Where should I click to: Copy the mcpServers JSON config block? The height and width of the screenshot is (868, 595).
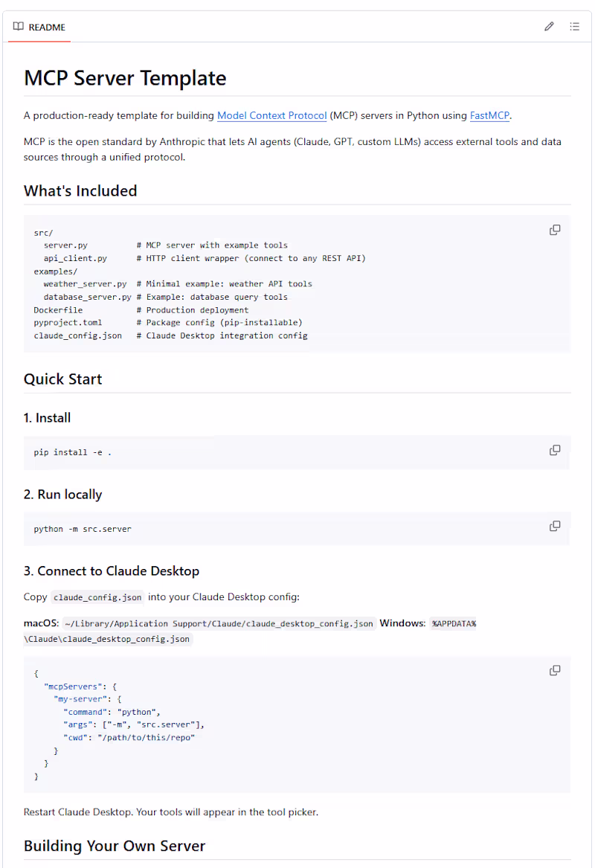(554, 670)
